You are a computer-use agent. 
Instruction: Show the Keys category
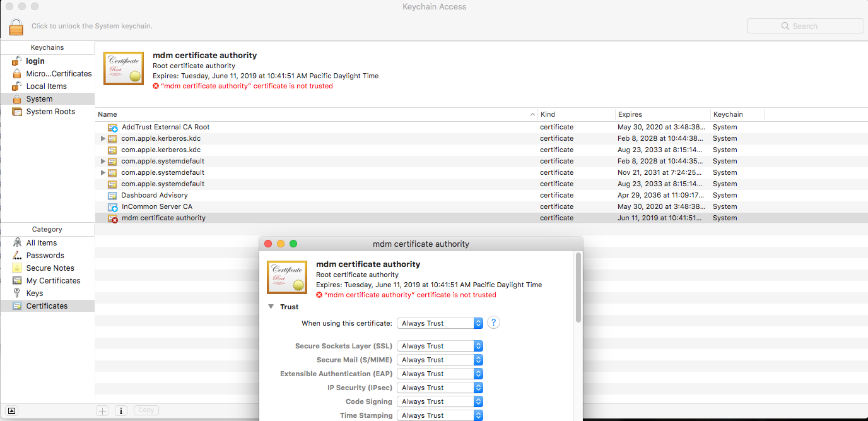pyautogui.click(x=35, y=294)
